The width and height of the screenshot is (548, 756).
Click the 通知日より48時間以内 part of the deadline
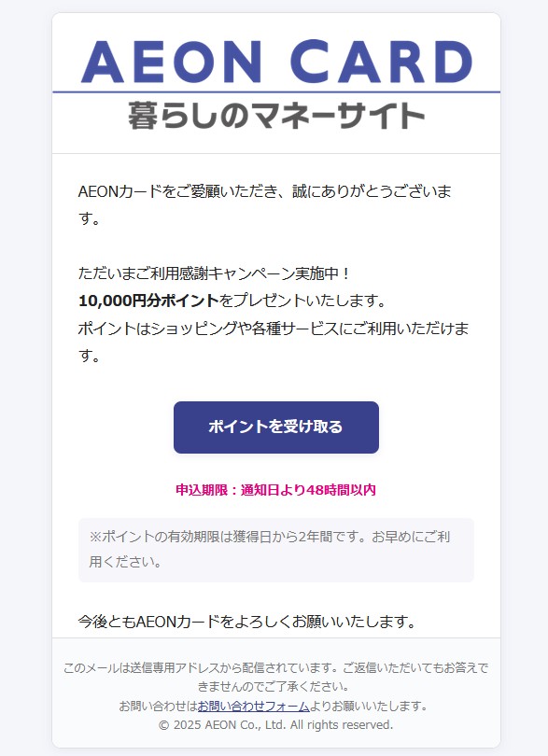(x=308, y=490)
